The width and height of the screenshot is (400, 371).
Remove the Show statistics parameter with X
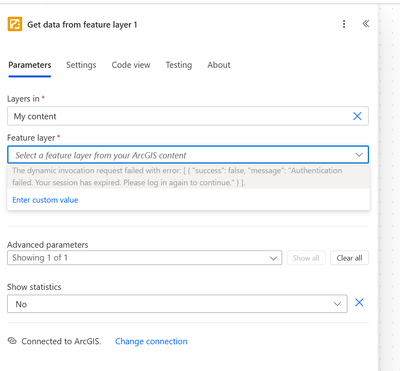click(x=359, y=302)
